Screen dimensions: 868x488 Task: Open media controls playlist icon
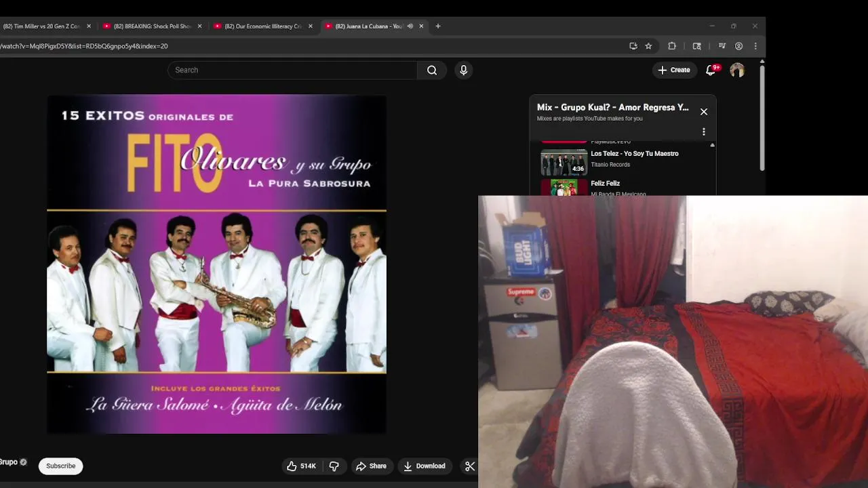[722, 46]
